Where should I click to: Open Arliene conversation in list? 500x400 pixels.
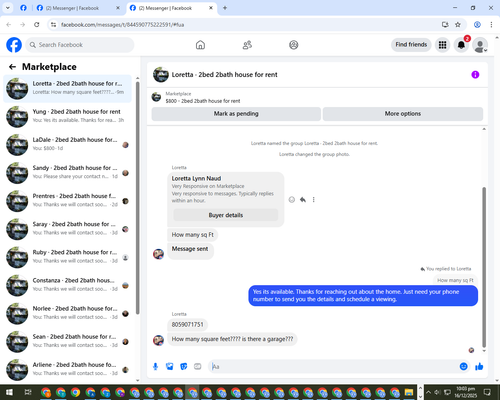click(x=67, y=370)
